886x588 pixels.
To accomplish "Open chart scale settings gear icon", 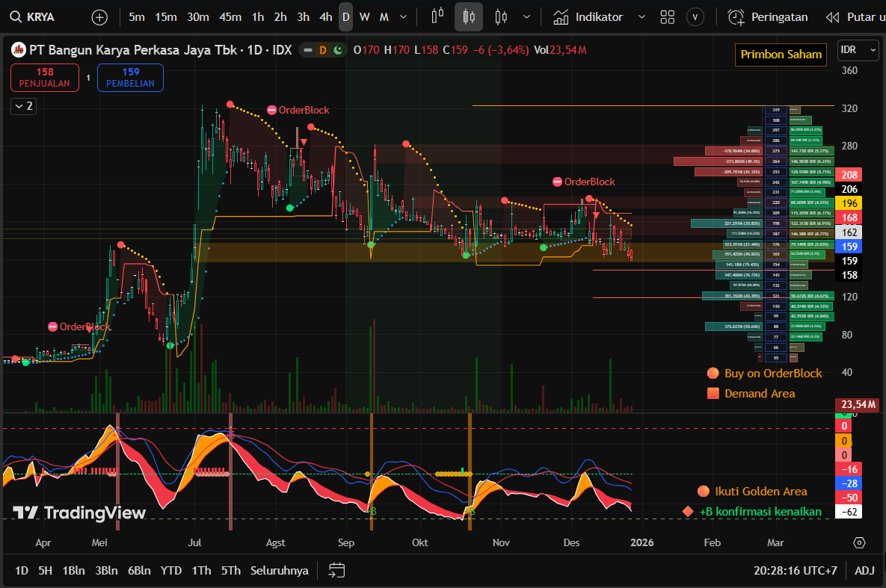I will (859, 542).
